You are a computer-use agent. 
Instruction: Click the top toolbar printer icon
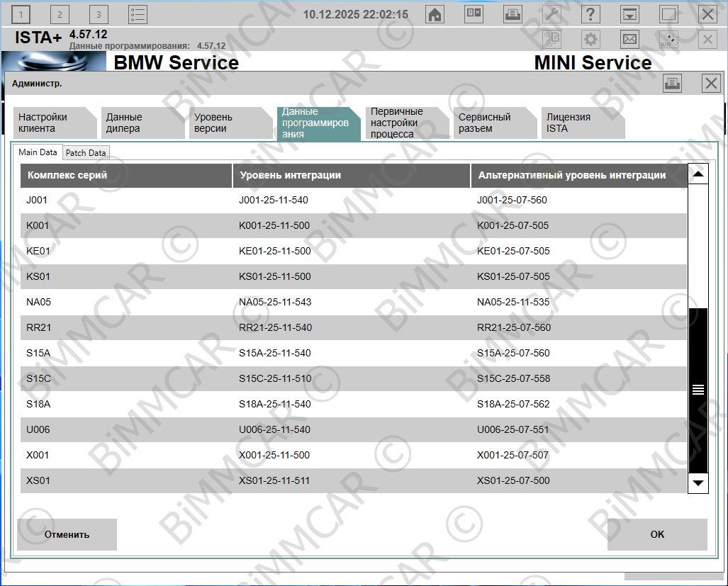coord(513,14)
